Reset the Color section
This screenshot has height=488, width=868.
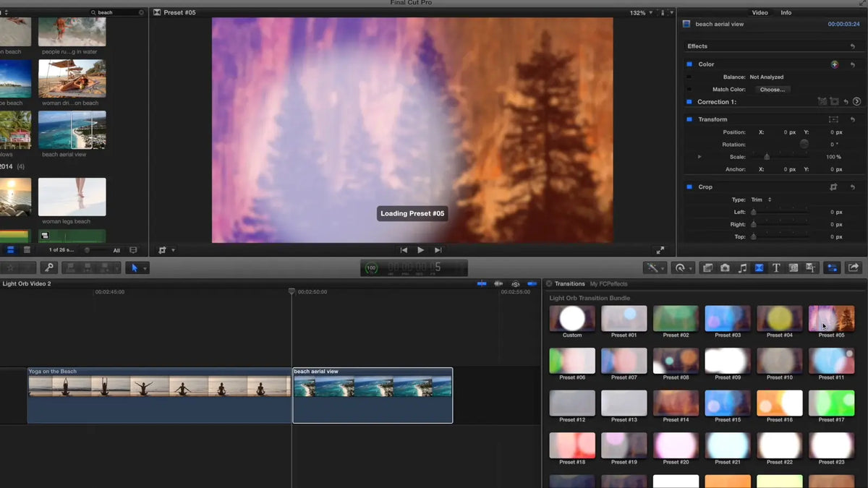[x=853, y=64]
